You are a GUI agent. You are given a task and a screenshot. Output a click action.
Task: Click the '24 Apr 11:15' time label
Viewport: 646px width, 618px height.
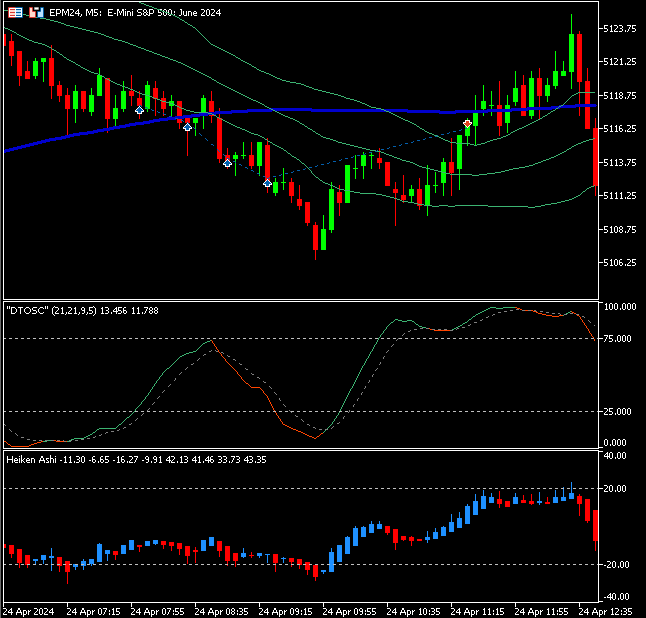pos(477,612)
